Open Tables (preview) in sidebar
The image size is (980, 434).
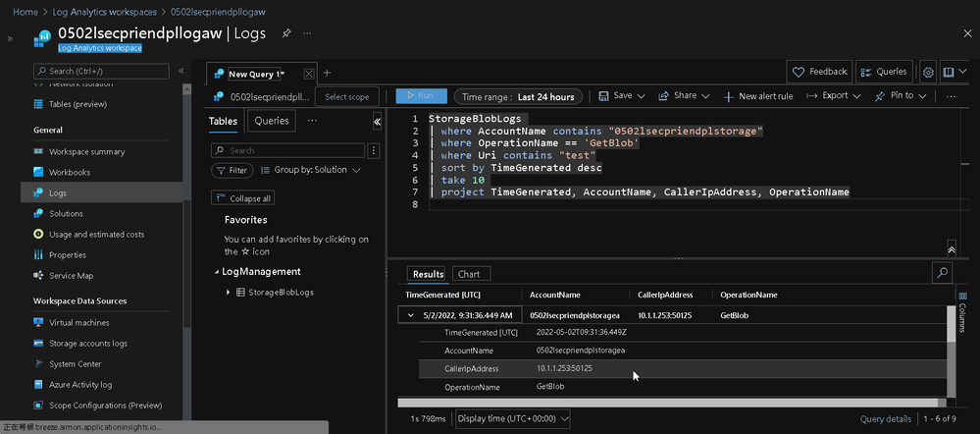pos(77,104)
